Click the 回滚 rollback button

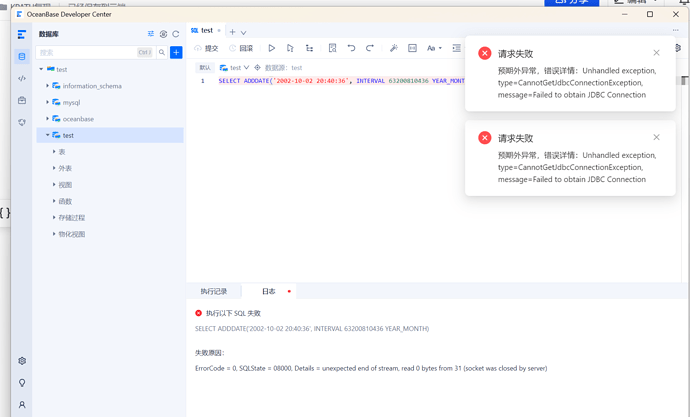click(241, 48)
